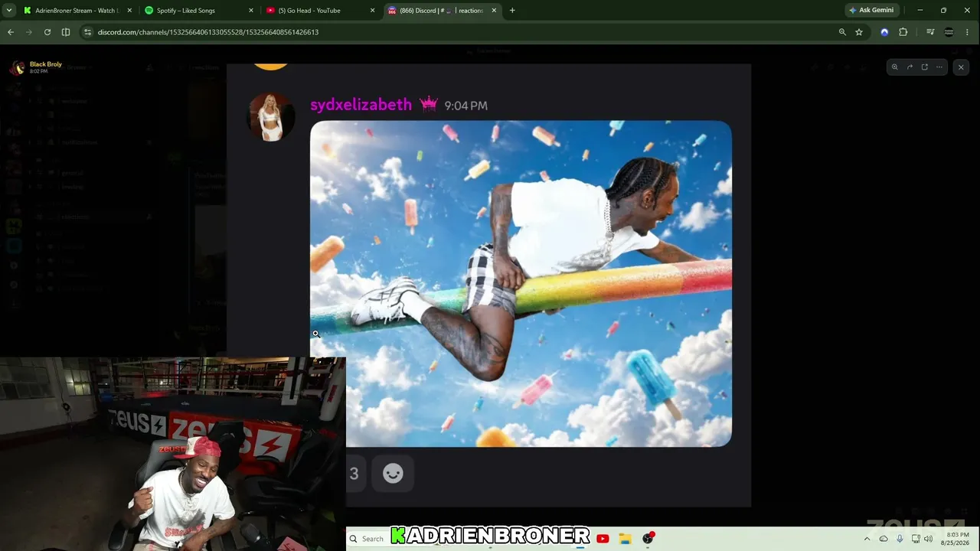Forward the image using the arrow icon
Image resolution: width=980 pixels, height=551 pixels.
coord(910,67)
